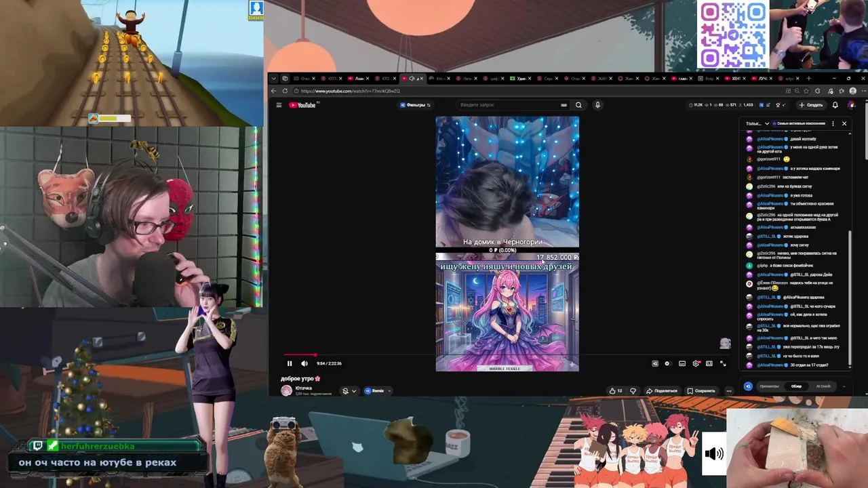The image size is (868, 488).
Task: Open a new browser tab
Action: (x=808, y=79)
